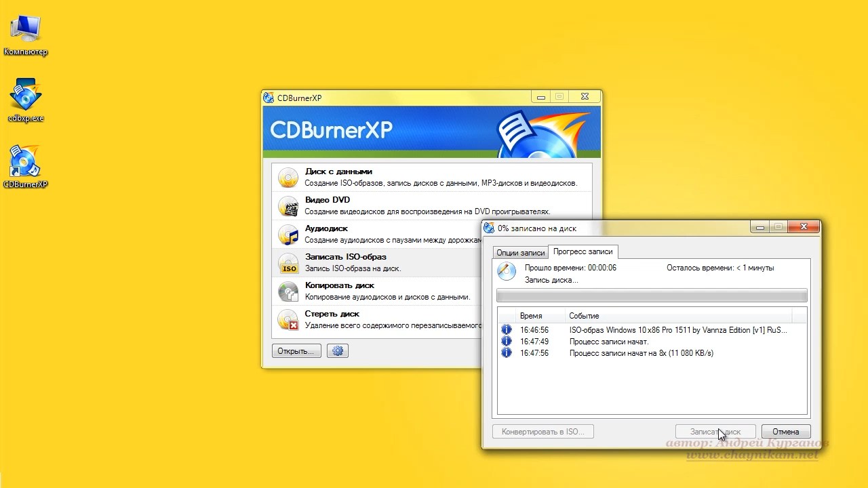Switch to the Прогресс записи tab
The height and width of the screenshot is (488, 868).
pyautogui.click(x=583, y=251)
